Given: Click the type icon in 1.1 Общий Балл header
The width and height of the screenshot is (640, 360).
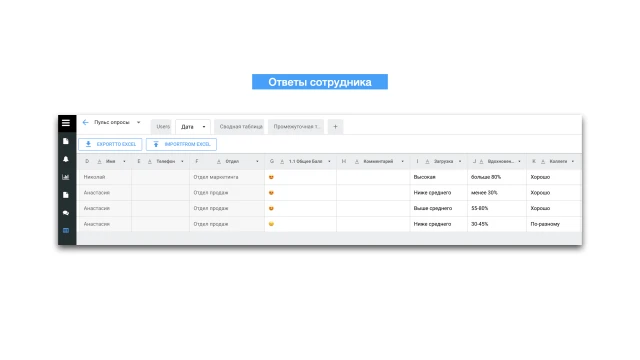Looking at the screenshot, I should [x=282, y=162].
